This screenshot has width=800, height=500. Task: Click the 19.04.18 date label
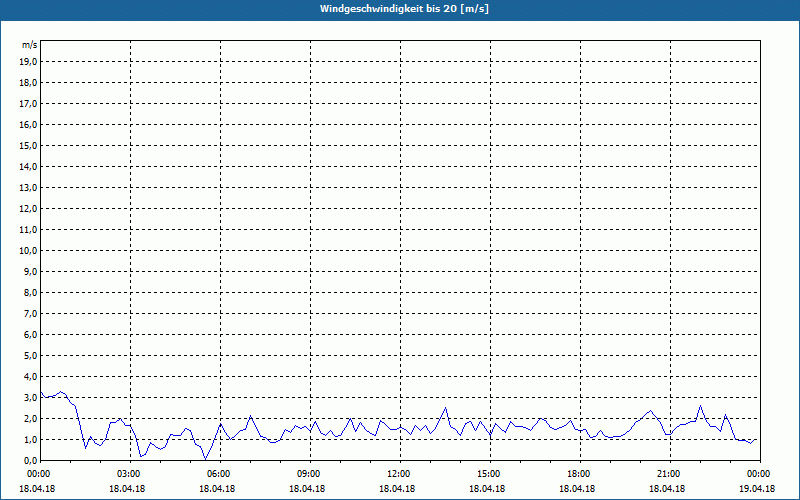pos(757,488)
